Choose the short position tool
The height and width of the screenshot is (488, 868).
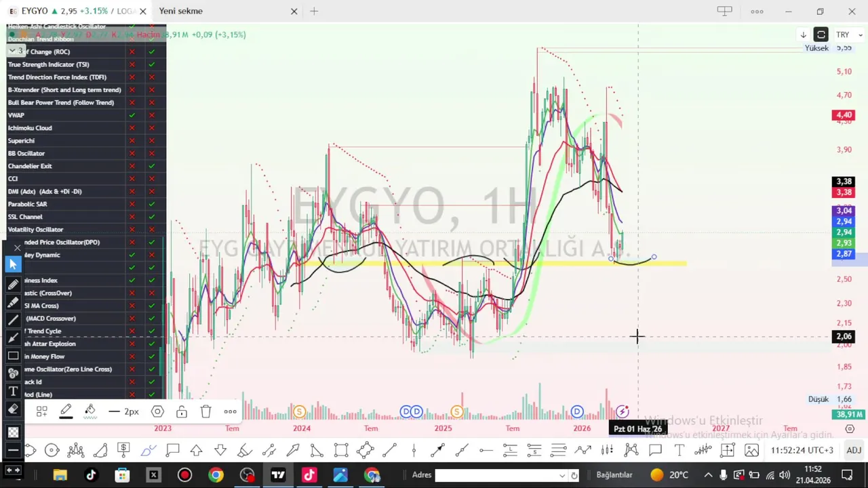pyautogui.click(x=534, y=450)
